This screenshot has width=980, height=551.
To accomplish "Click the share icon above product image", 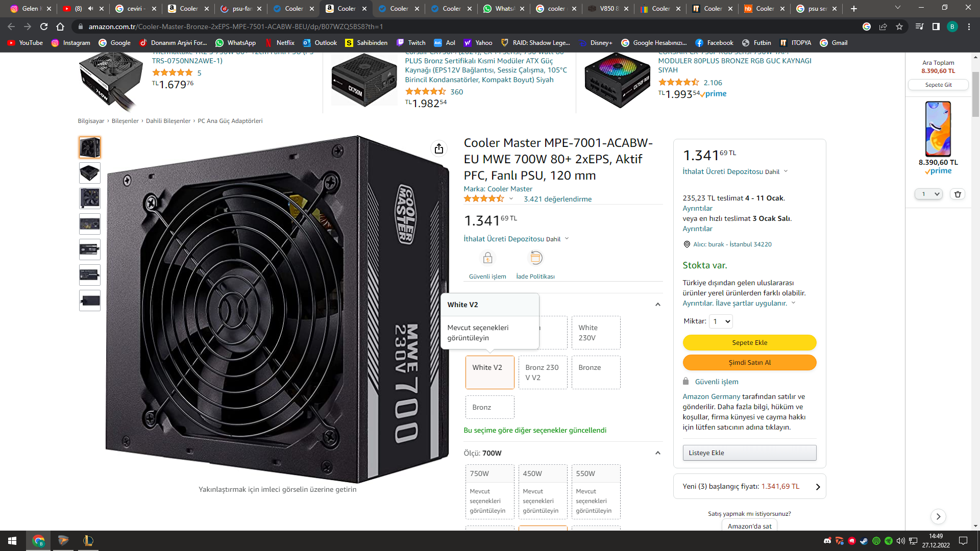I will tap(439, 148).
